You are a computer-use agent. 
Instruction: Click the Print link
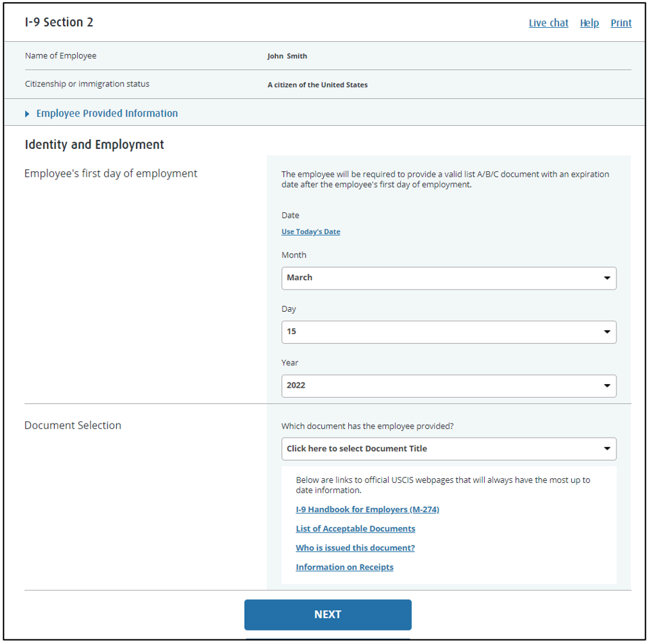621,23
